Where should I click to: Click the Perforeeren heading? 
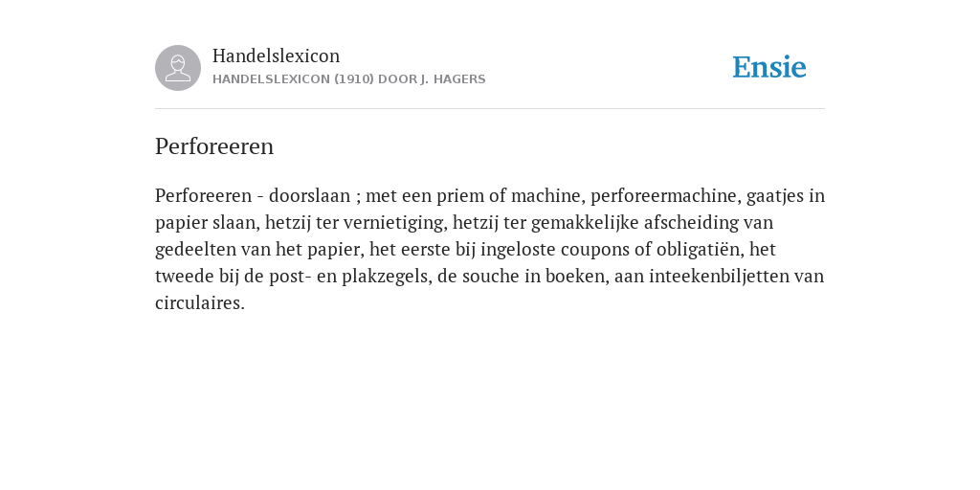(x=214, y=146)
